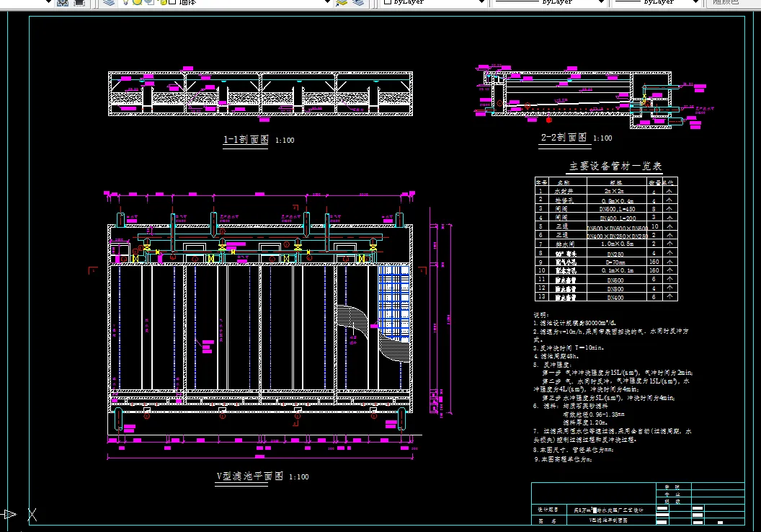This screenshot has width=761, height=532.
Task: Open the ByLayer lineweight dropdown arrow
Action: click(695, 2)
